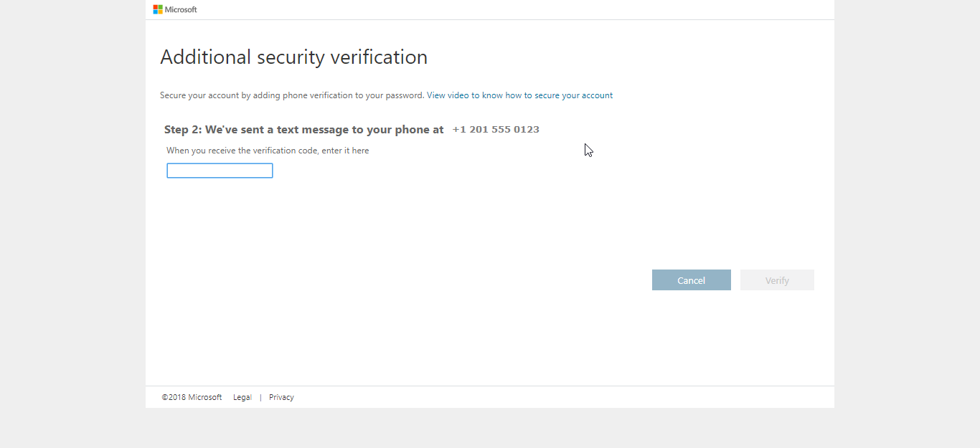Click the 'Secure your account by adding' description
The height and width of the screenshot is (448, 980).
point(292,95)
